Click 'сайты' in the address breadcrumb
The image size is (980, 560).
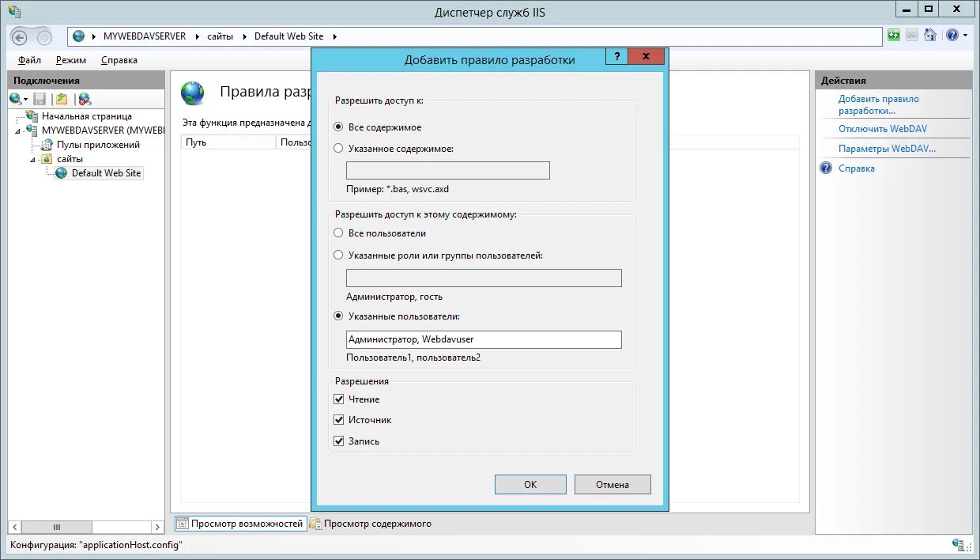(x=220, y=36)
